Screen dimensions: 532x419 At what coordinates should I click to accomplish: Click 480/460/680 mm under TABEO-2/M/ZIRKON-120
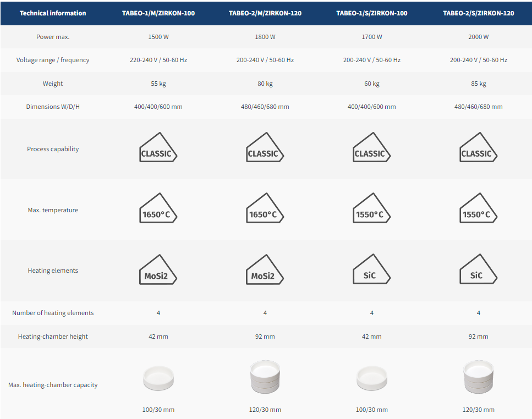click(265, 107)
